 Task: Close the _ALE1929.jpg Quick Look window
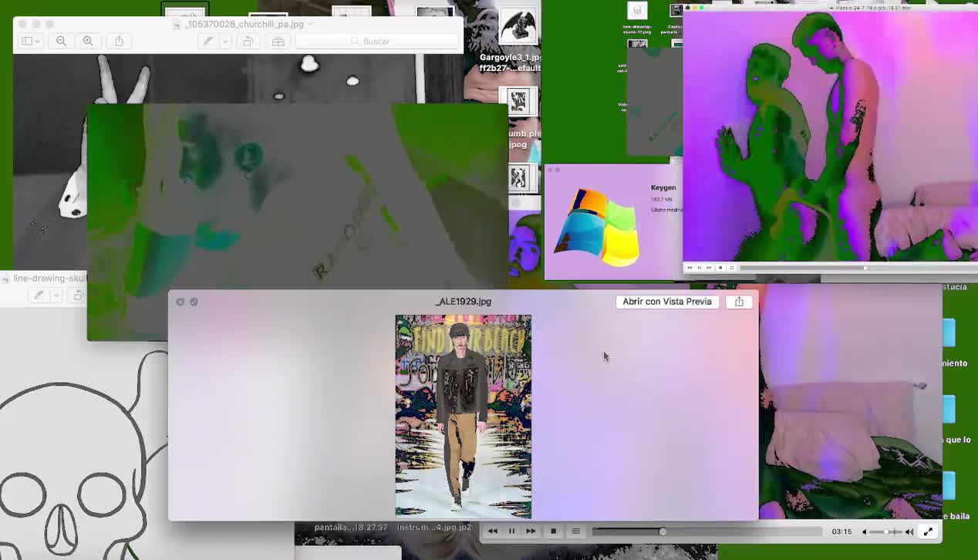(x=180, y=302)
